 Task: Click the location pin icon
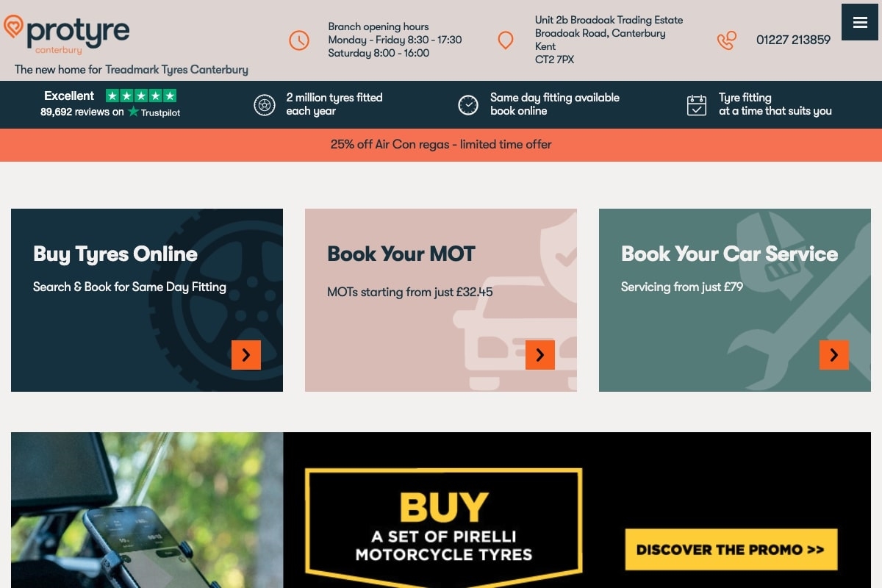click(x=506, y=40)
